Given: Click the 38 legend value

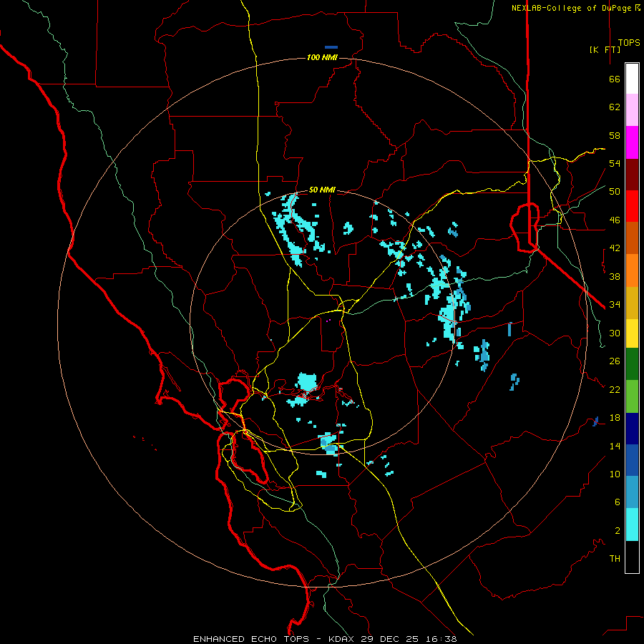Looking at the screenshot, I should click(x=615, y=276).
